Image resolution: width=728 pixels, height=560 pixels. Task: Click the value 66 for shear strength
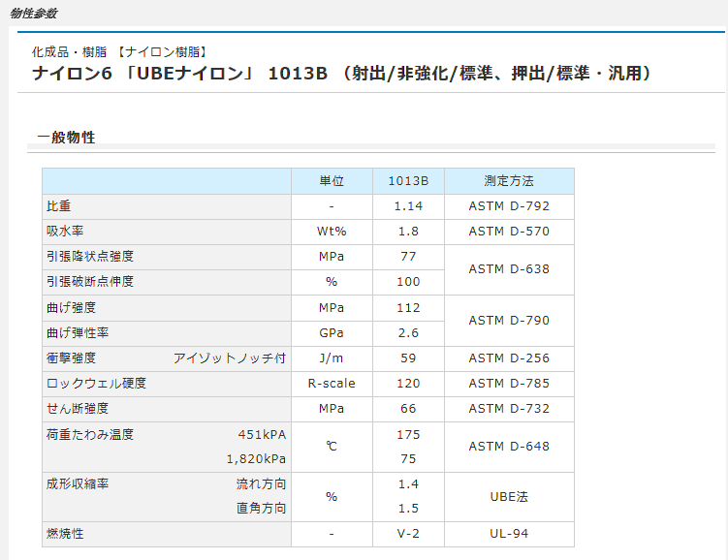[x=408, y=408]
